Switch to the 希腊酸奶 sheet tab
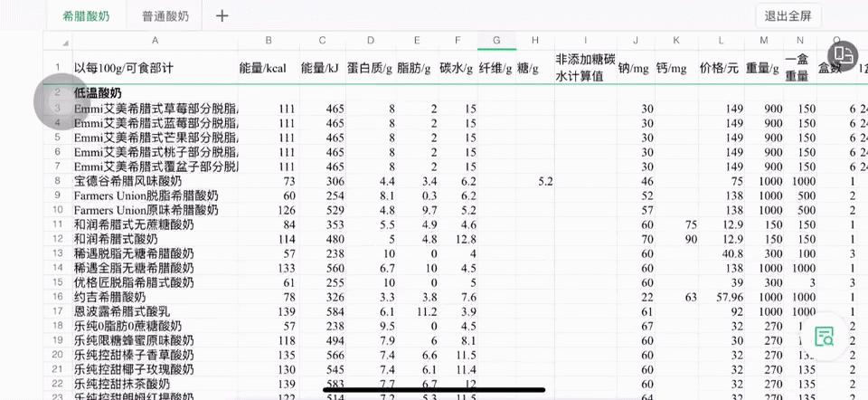 [86, 16]
